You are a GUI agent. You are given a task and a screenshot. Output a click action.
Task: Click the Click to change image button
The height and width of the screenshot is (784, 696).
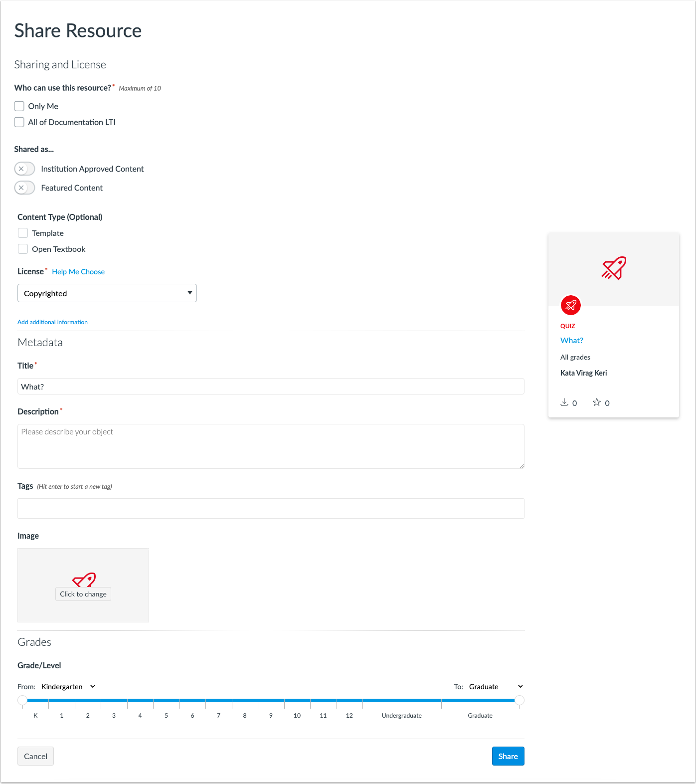pos(83,594)
